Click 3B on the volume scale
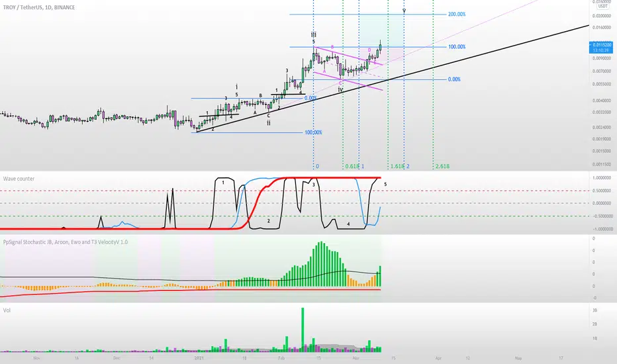Viewport: 617px width, 364px height. 594,310
